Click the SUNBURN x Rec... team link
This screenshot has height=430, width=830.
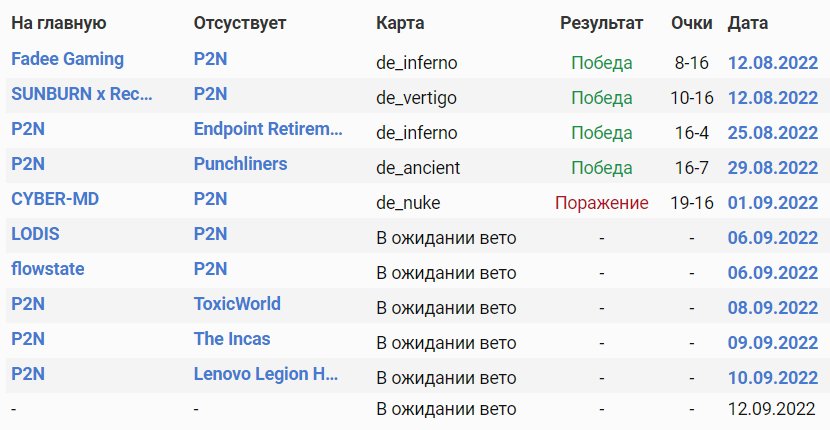pyautogui.click(x=82, y=94)
